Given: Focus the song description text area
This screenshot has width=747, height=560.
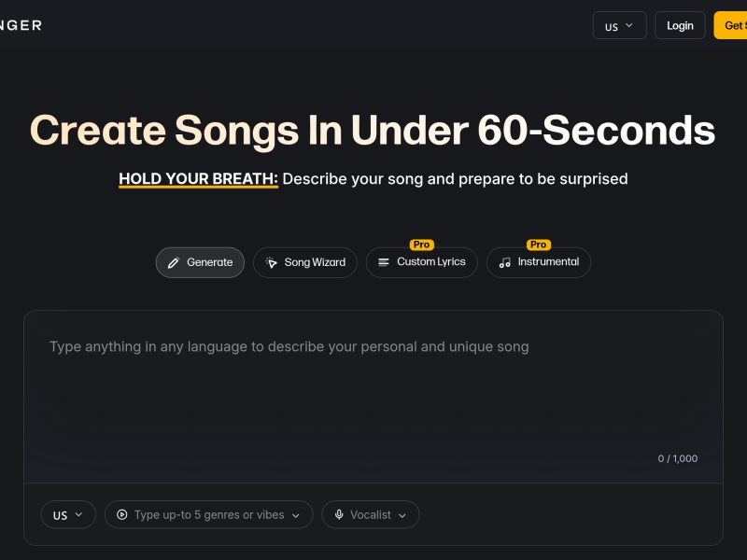Looking at the screenshot, I should [x=373, y=392].
